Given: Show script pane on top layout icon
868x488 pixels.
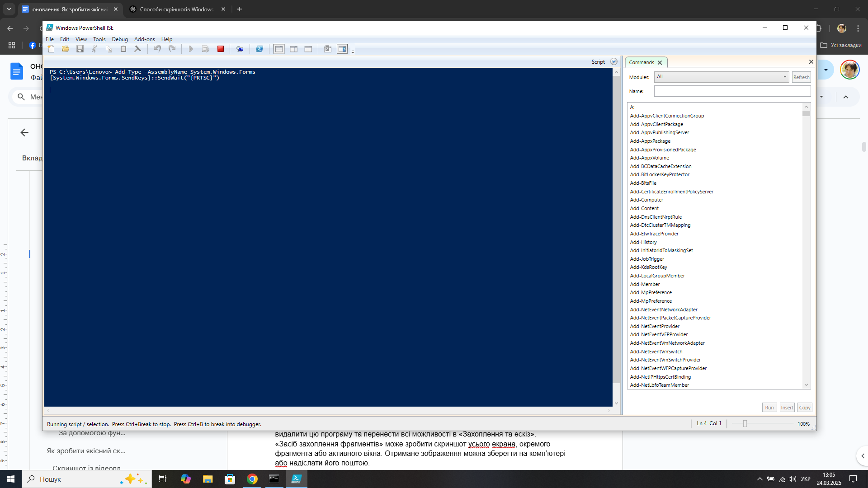Looking at the screenshot, I should 279,49.
